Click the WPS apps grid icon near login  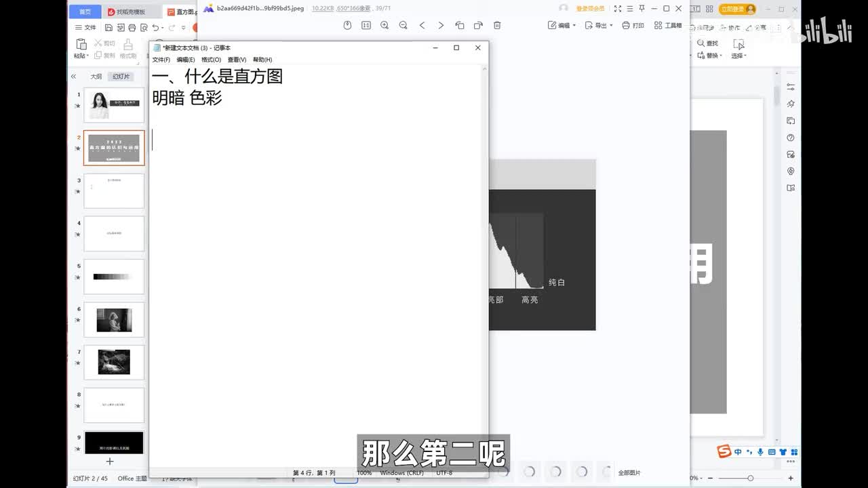coord(709,9)
